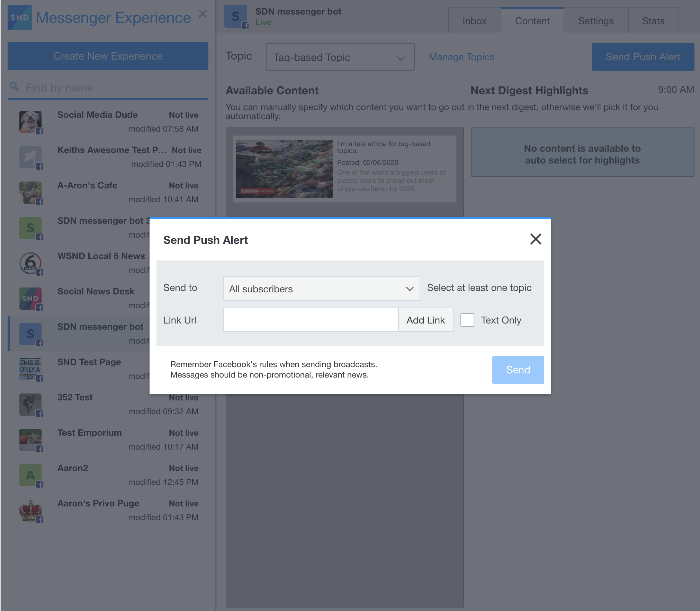Close the Messenger Experience panel with X
This screenshot has width=700, height=611.
[203, 14]
